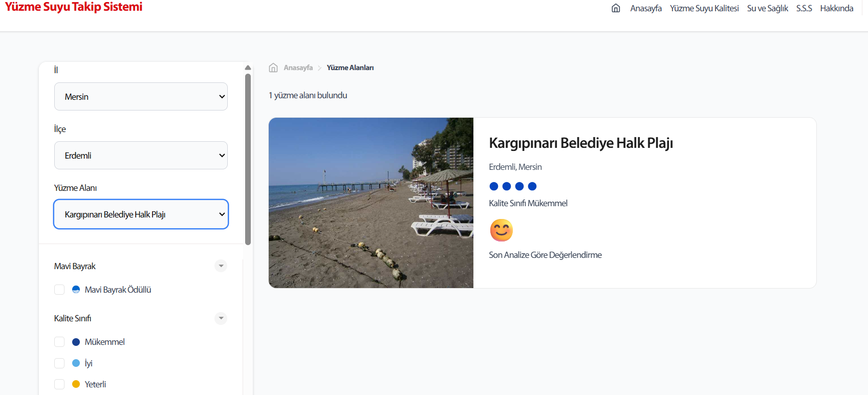Open the Yüzme Alanı dropdown
This screenshot has height=395, width=868.
coord(141,214)
